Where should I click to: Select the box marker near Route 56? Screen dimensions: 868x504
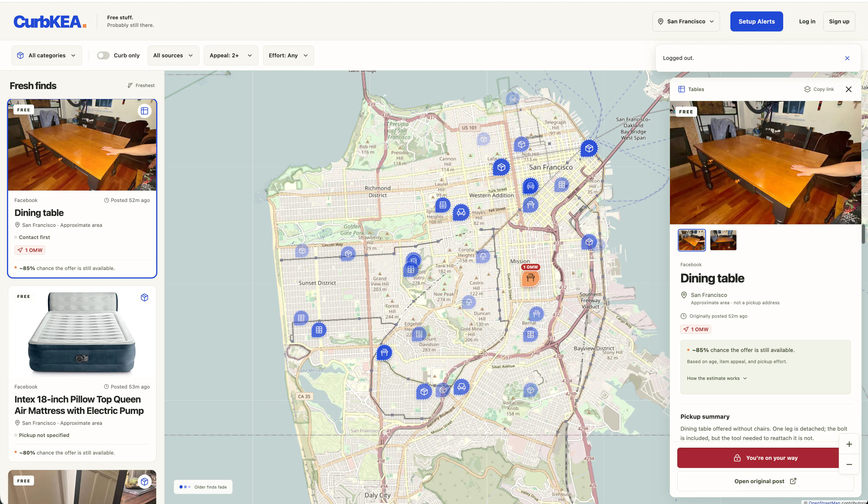pyautogui.click(x=589, y=242)
